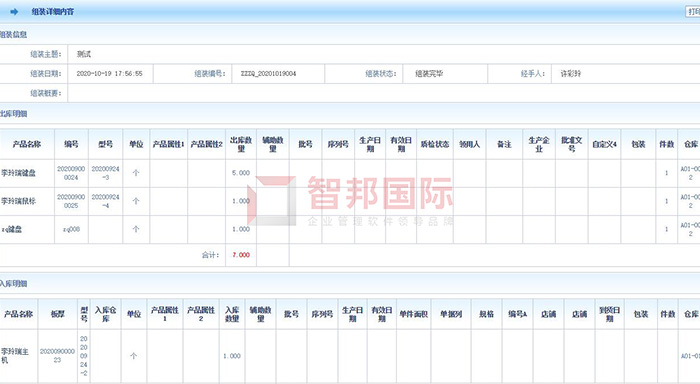Click the 打印 button at the top right
This screenshot has height=384, width=700.
(x=693, y=12)
